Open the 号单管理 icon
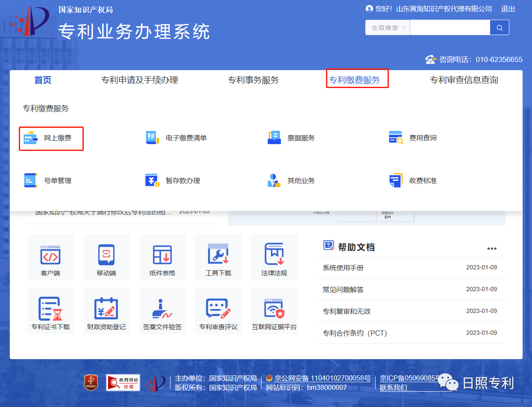This screenshot has height=407, width=532. click(x=31, y=180)
